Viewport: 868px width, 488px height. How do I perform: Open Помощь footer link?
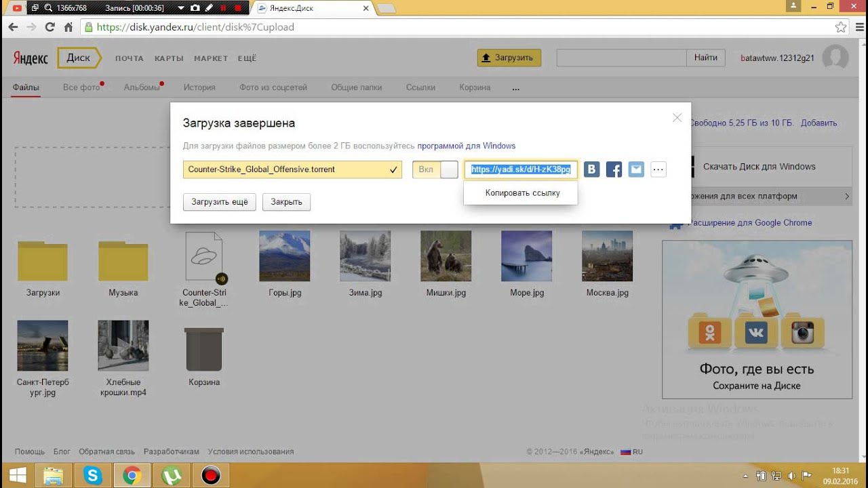click(30, 451)
